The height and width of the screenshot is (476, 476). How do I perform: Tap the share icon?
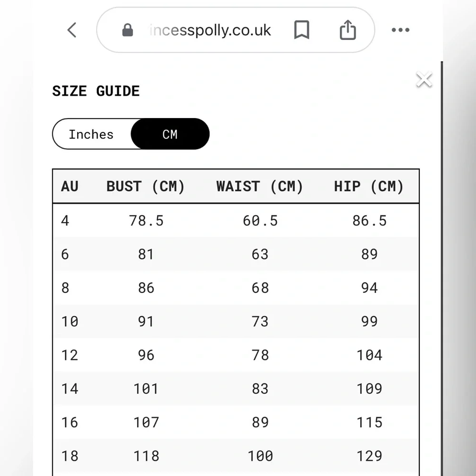348,30
